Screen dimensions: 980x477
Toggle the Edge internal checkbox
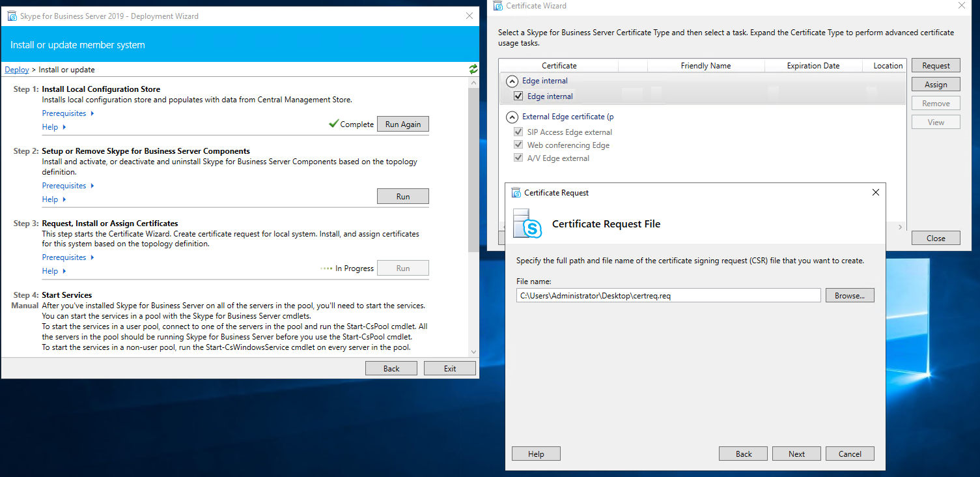(x=518, y=96)
